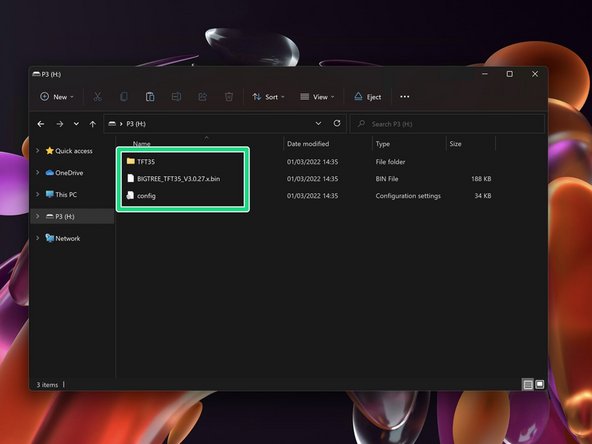Click the Search P3 (H:) field
This screenshot has height=444, width=592.
tap(447, 124)
